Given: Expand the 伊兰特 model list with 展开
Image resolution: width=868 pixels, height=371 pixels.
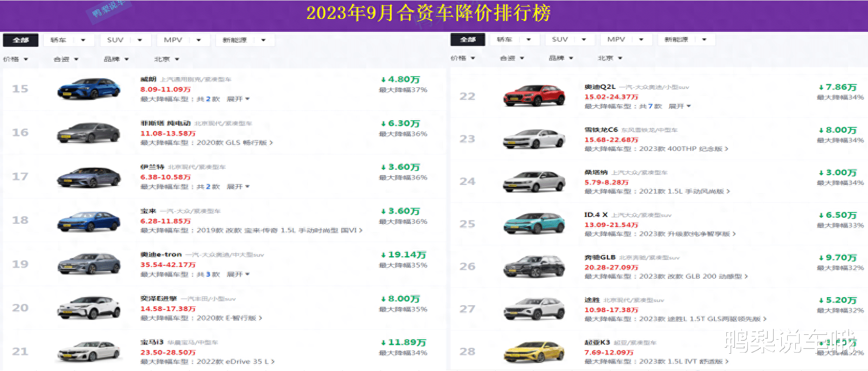Looking at the screenshot, I should (238, 187).
